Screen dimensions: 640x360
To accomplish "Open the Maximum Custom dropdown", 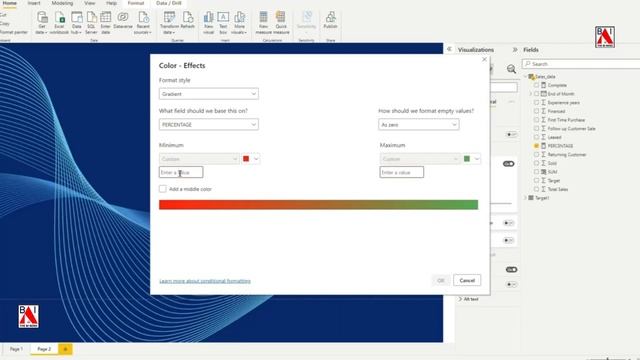I will click(420, 159).
